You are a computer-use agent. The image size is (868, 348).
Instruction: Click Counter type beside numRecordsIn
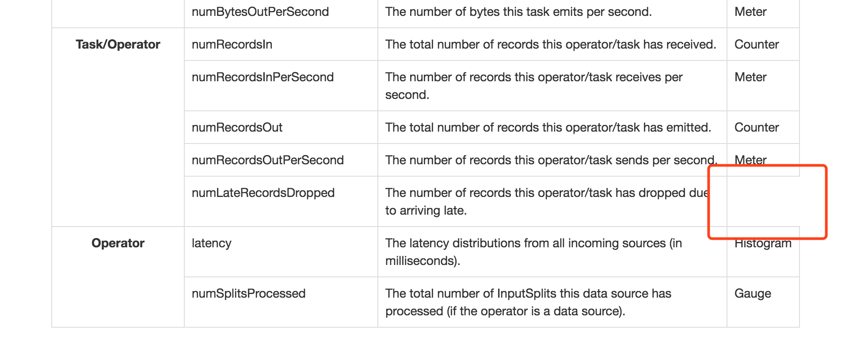point(757,45)
